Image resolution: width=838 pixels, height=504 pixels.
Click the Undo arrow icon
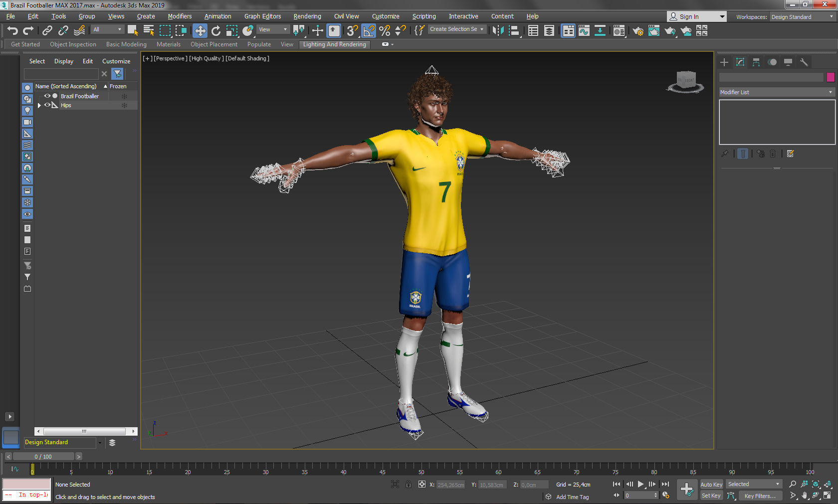tap(12, 31)
